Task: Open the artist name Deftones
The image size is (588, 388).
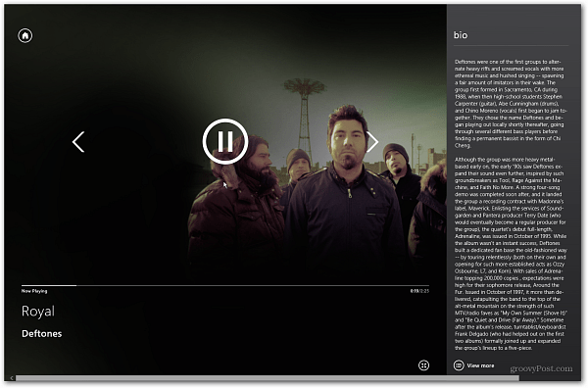Action: click(41, 334)
